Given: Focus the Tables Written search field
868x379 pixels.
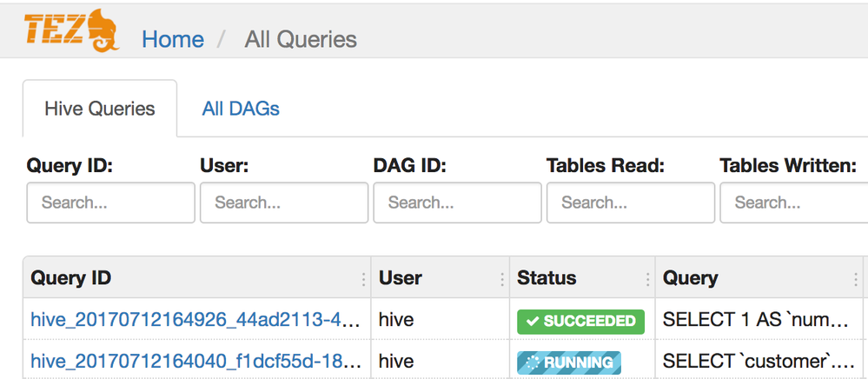Looking at the screenshot, I should pos(792,203).
